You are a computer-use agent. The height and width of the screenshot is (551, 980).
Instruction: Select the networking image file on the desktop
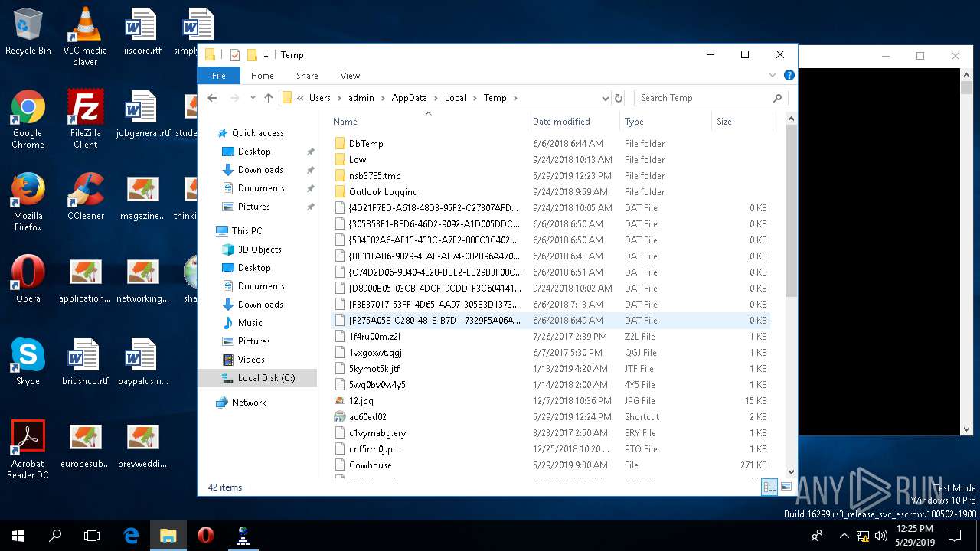click(142, 279)
